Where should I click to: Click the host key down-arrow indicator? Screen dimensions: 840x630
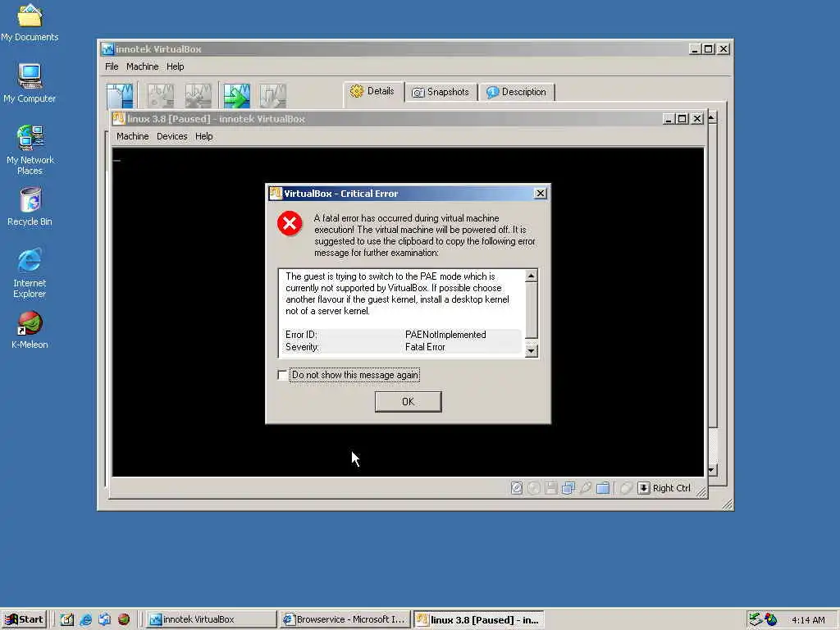(x=643, y=488)
